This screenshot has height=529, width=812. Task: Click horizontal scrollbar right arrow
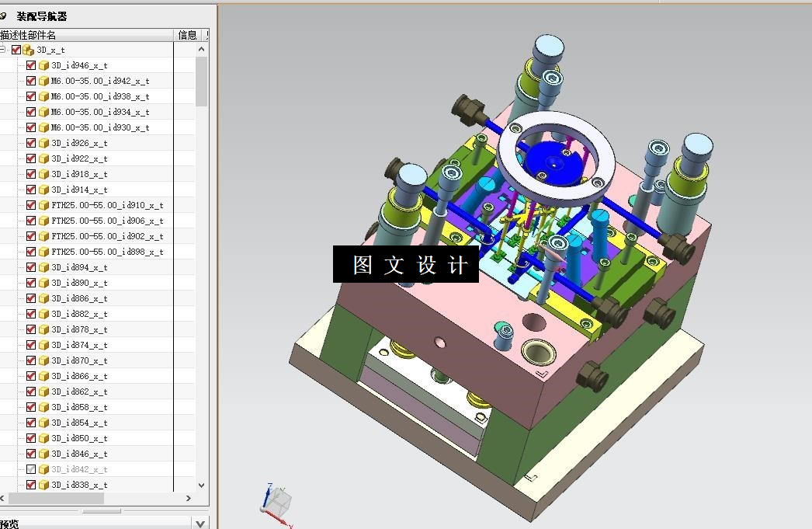(189, 498)
